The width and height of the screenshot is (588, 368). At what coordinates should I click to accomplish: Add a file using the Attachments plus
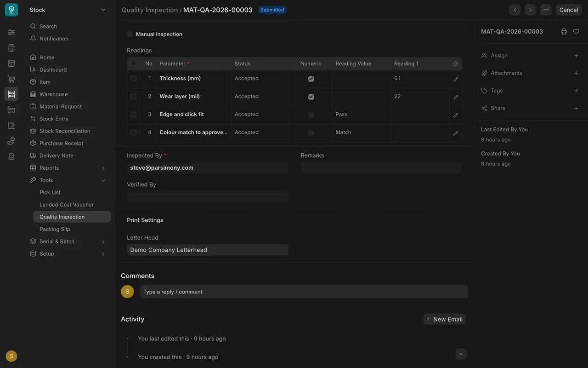[576, 73]
